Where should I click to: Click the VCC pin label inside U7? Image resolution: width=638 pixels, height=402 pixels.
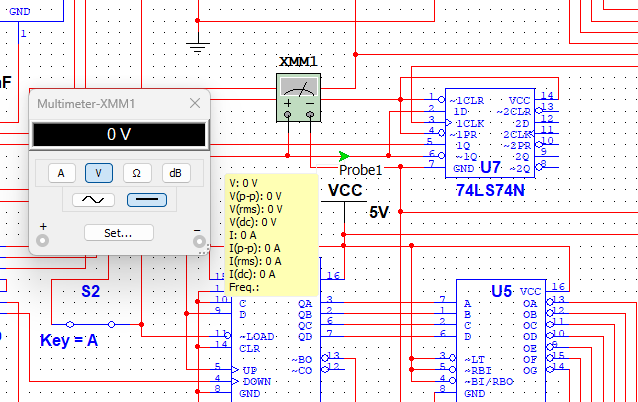pos(519,100)
